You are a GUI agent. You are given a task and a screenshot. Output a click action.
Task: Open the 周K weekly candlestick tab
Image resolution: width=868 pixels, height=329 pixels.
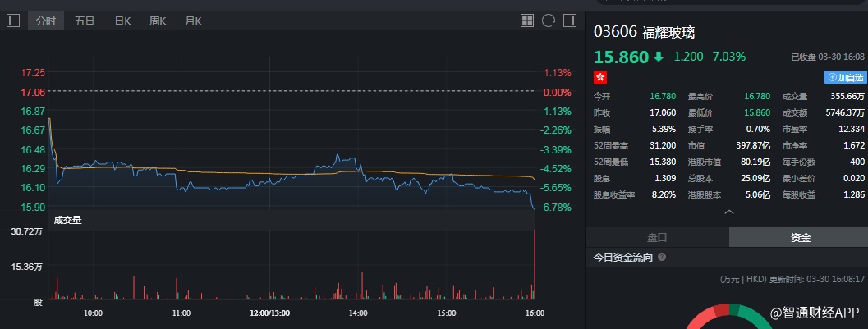158,21
